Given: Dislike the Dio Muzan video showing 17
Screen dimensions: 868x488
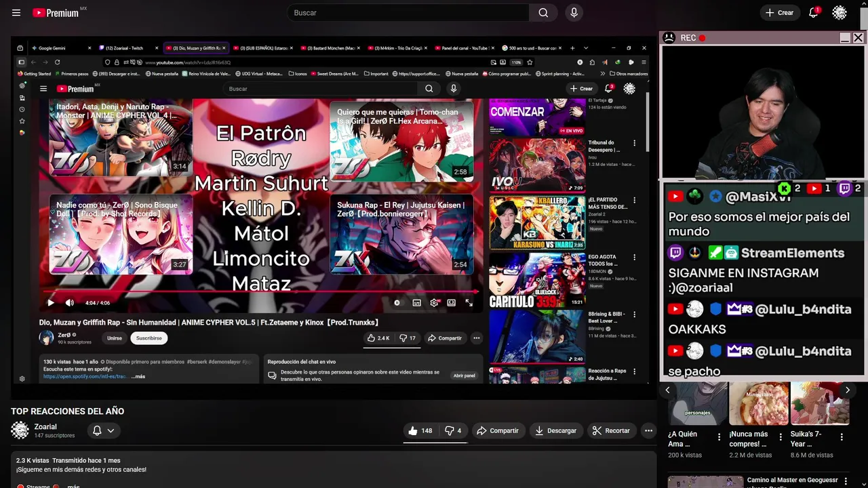Looking at the screenshot, I should pyautogui.click(x=408, y=338).
